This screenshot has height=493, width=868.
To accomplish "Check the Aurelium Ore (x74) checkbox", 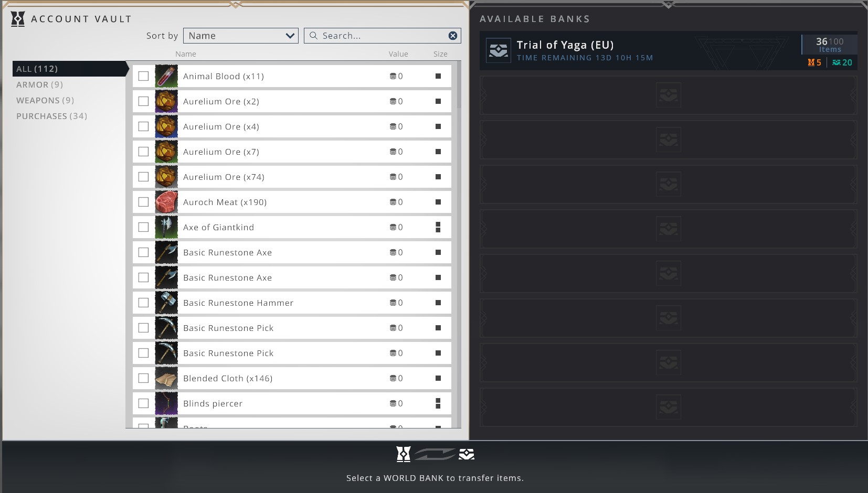I will 143,177.
